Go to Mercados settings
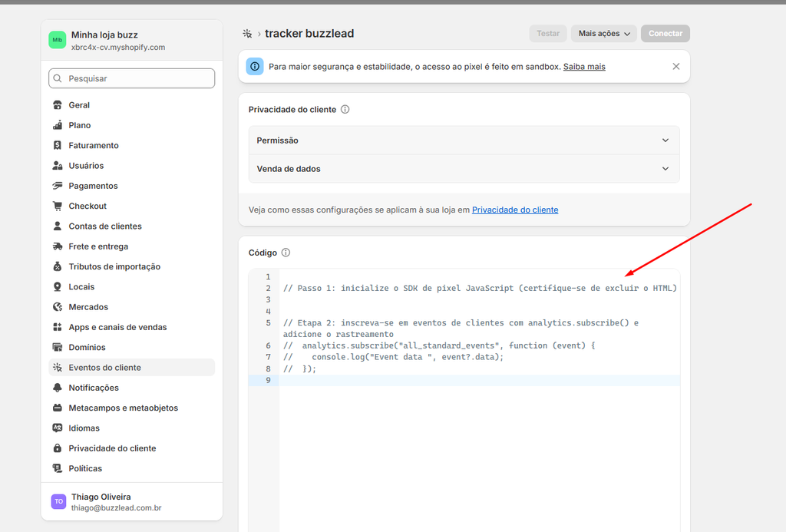 (x=131, y=307)
